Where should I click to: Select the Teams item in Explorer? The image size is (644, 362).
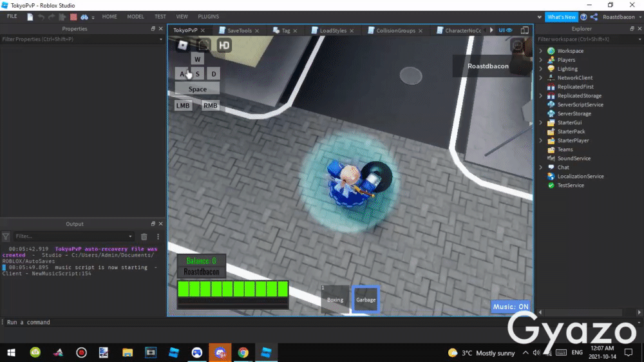(x=565, y=149)
